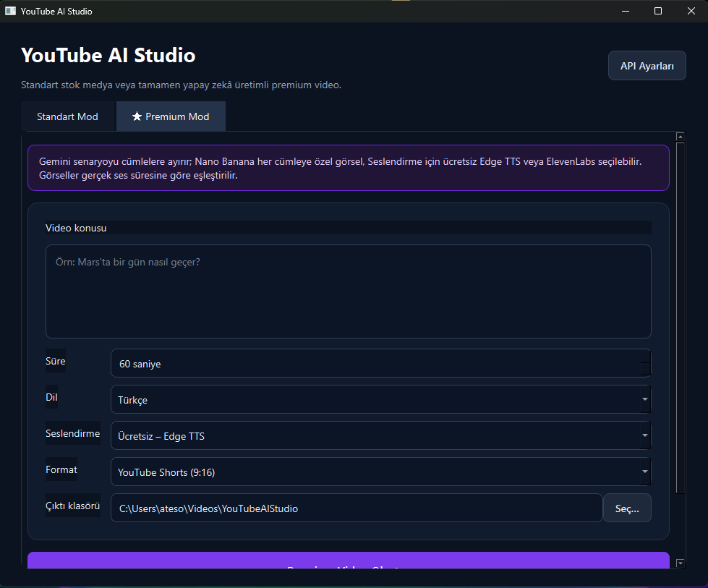Click the 'Dil' label
This screenshot has height=588, width=708.
[51, 397]
